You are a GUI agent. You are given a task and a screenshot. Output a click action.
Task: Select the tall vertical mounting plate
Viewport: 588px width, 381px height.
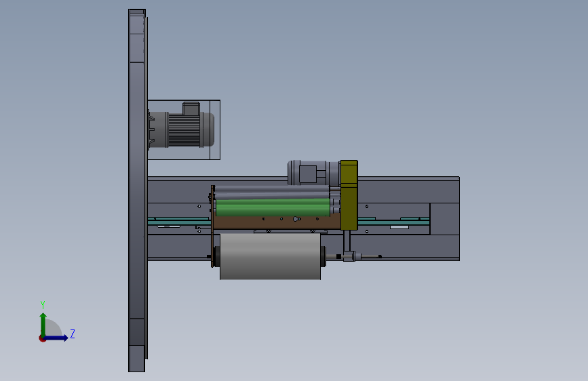pyautogui.click(x=137, y=190)
